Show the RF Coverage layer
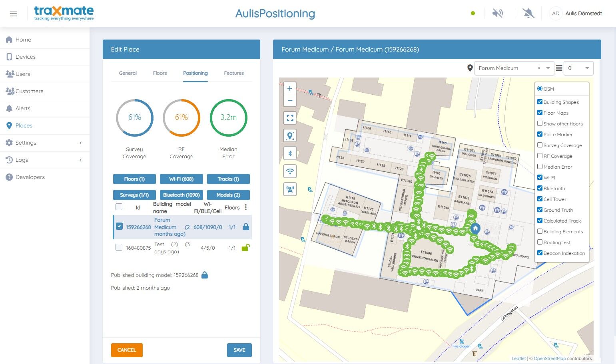The image size is (616, 364). (x=540, y=156)
